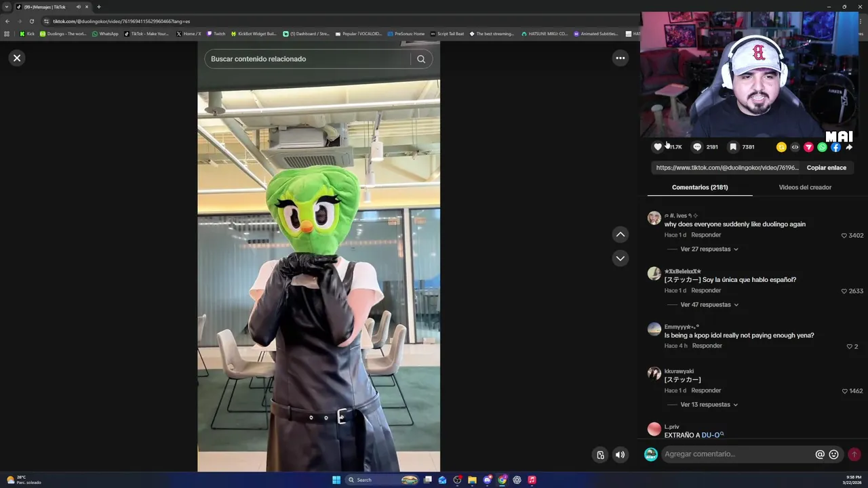Open Apple Music from the taskbar
Image resolution: width=868 pixels, height=488 pixels.
click(x=532, y=480)
